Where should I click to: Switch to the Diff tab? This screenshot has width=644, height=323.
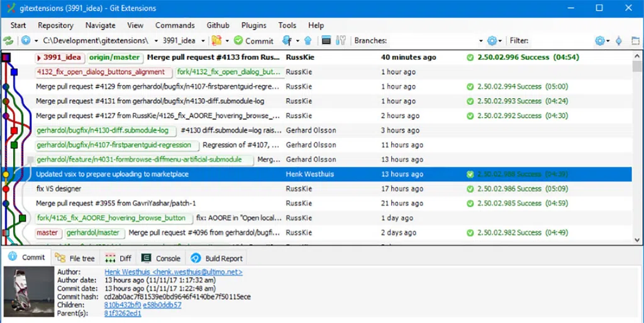tap(118, 258)
